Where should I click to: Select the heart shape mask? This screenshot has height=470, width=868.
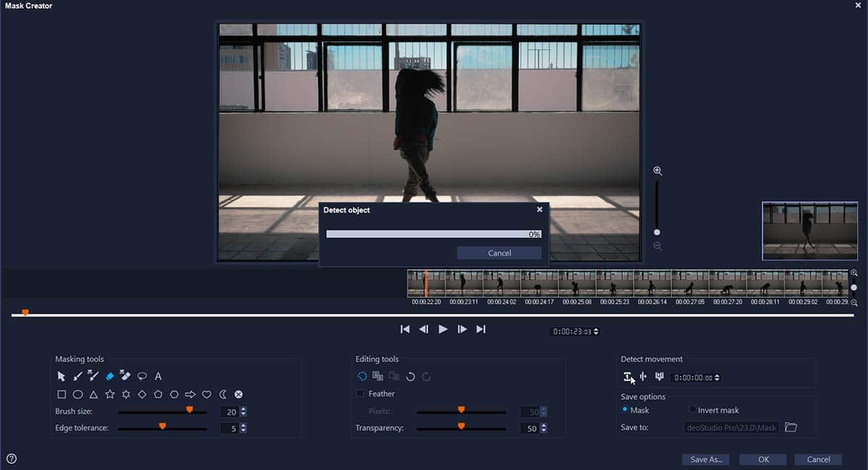[207, 395]
